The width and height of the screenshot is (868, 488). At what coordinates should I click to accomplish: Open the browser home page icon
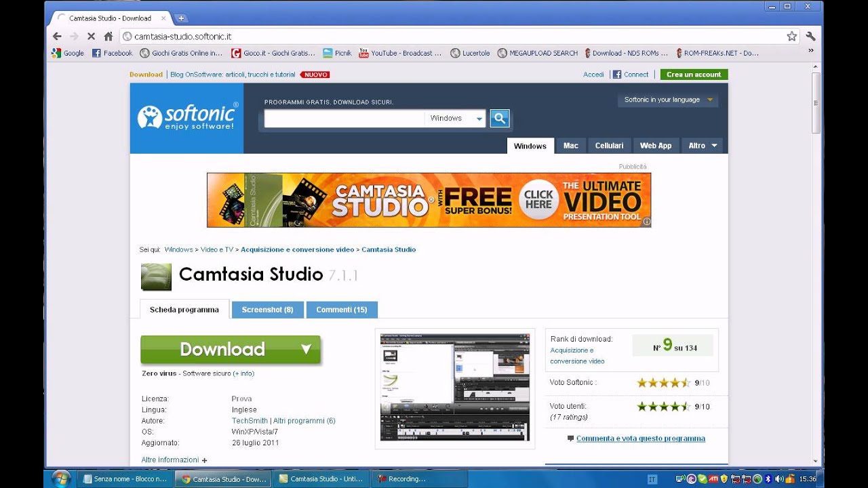coord(108,37)
